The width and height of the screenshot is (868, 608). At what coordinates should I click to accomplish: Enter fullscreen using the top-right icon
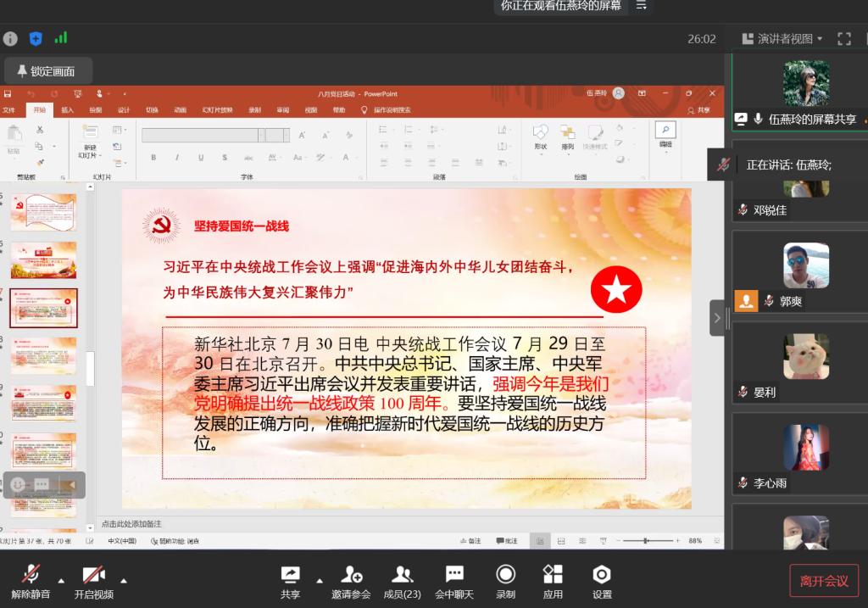(x=843, y=38)
